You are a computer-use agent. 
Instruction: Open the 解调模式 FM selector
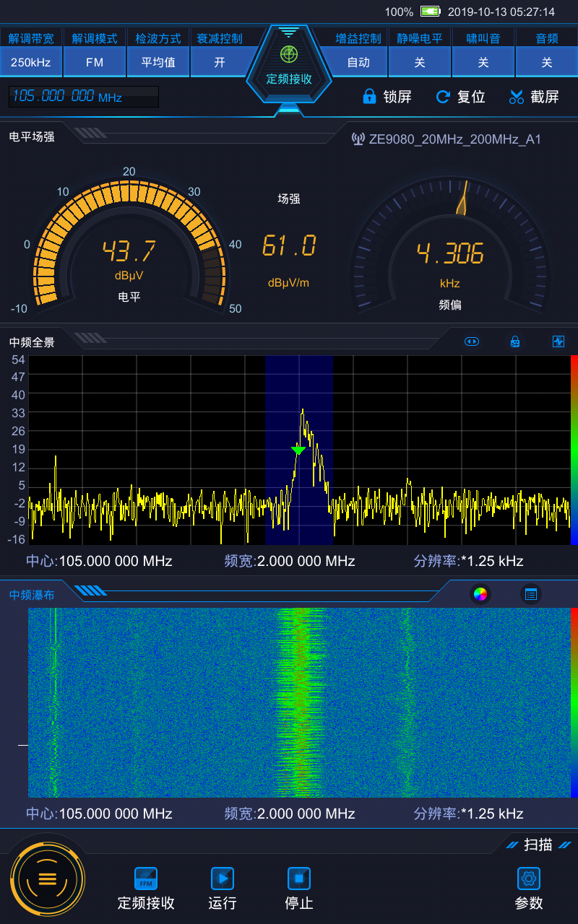coord(95,62)
